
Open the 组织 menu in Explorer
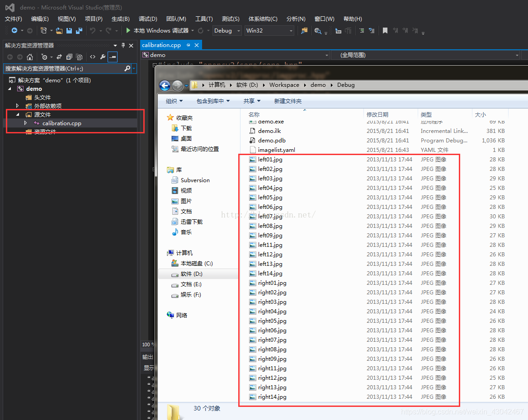pos(174,101)
